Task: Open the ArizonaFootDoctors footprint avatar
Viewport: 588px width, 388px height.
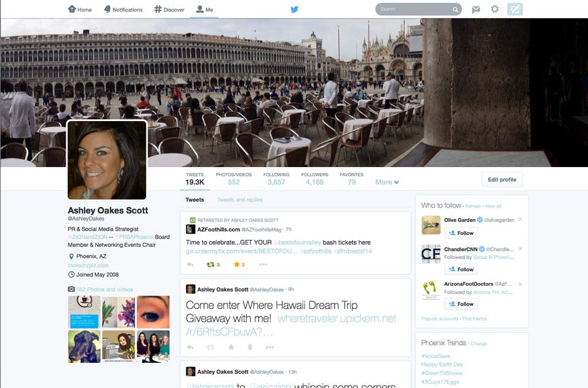Action: (431, 290)
